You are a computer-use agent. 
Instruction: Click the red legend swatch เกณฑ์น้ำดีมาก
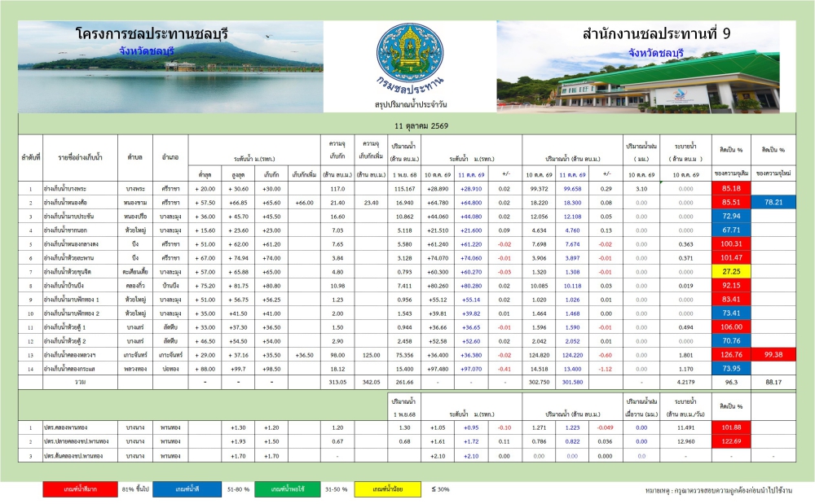tap(80, 489)
